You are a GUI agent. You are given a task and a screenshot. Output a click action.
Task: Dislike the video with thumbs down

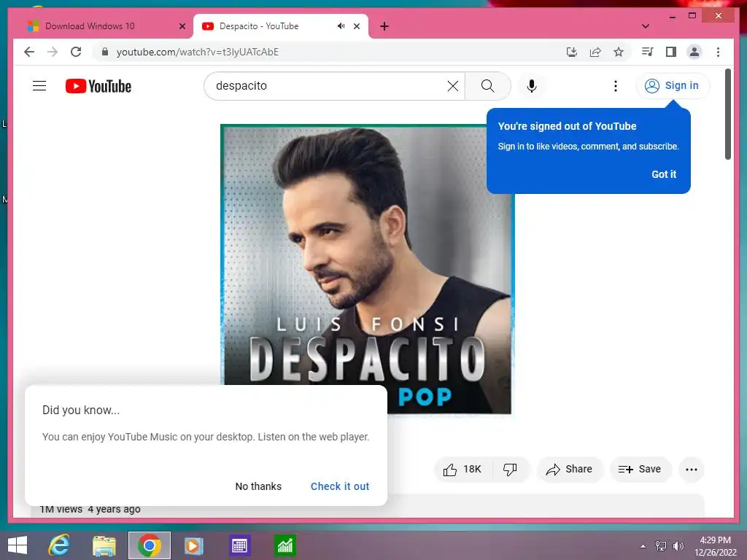510,470
